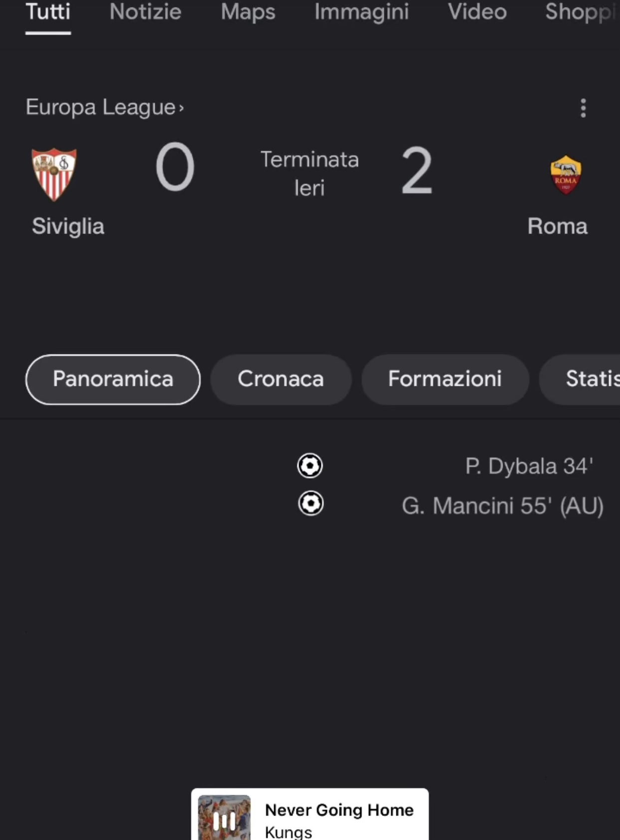The height and width of the screenshot is (840, 620).
Task: Click the G. Mancini 55' own goal entry
Action: coord(502,506)
